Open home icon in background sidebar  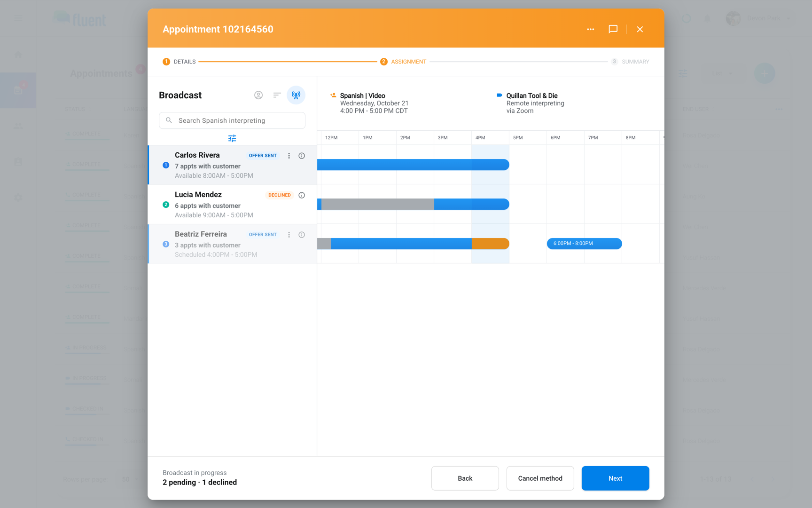click(x=18, y=55)
